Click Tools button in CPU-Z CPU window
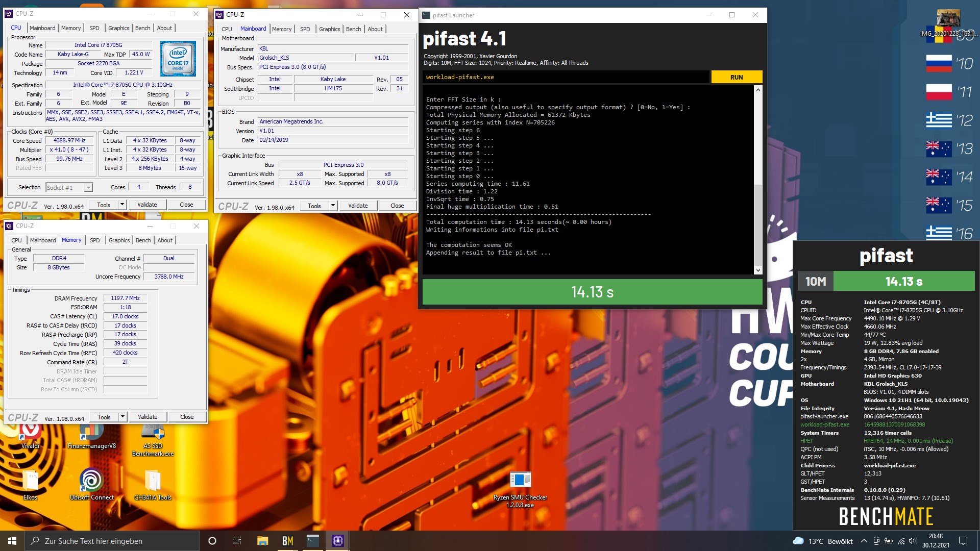Viewport: 980px width, 551px height. 104,205
